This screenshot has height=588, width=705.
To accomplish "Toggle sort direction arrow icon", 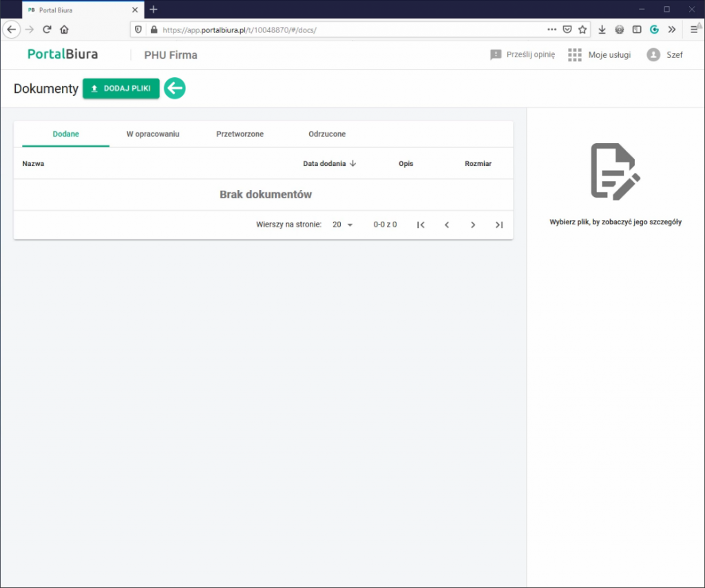I will click(x=353, y=163).
